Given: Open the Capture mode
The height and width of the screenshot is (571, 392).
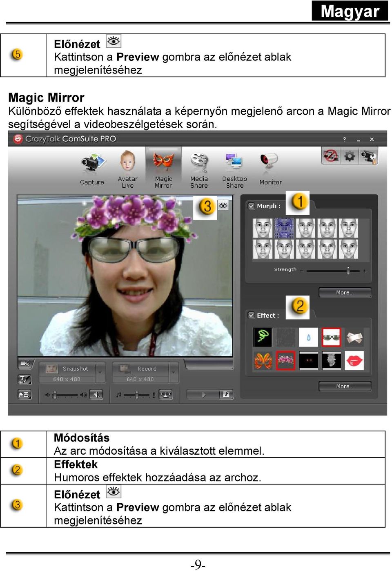Looking at the screenshot, I should (92, 169).
